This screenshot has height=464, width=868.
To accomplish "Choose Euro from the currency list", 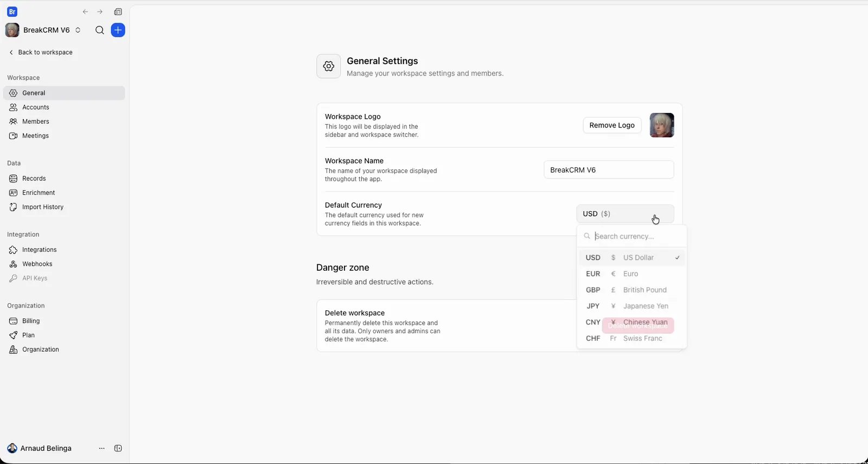I will (x=632, y=274).
